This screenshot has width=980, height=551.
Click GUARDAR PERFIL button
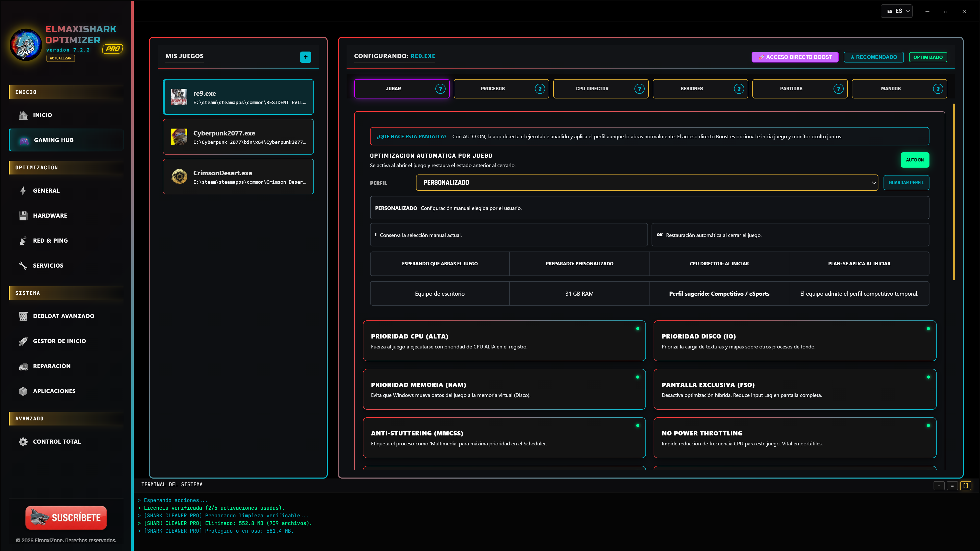(x=906, y=183)
